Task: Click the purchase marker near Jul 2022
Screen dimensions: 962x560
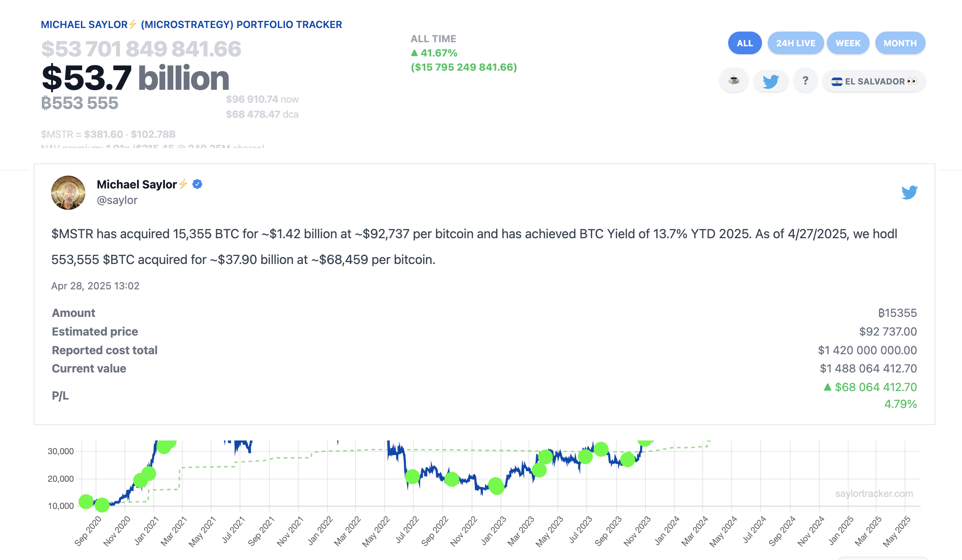Action: pos(413,476)
